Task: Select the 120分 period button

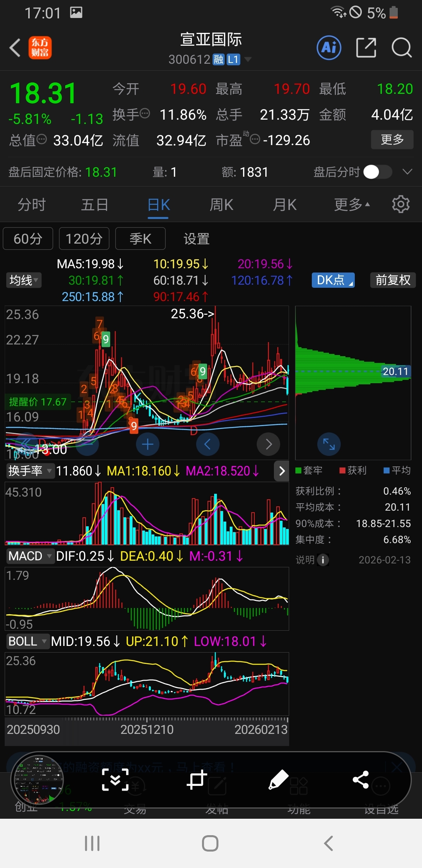Action: [84, 239]
